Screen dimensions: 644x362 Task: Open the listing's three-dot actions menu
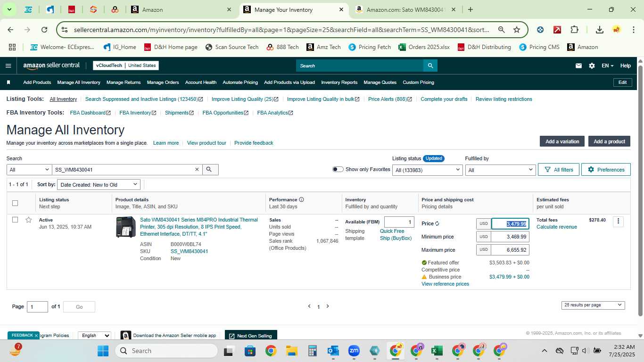pos(618,221)
